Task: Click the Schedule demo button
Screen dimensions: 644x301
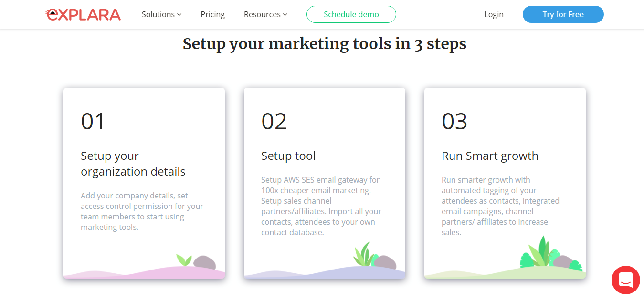Action: (351, 14)
